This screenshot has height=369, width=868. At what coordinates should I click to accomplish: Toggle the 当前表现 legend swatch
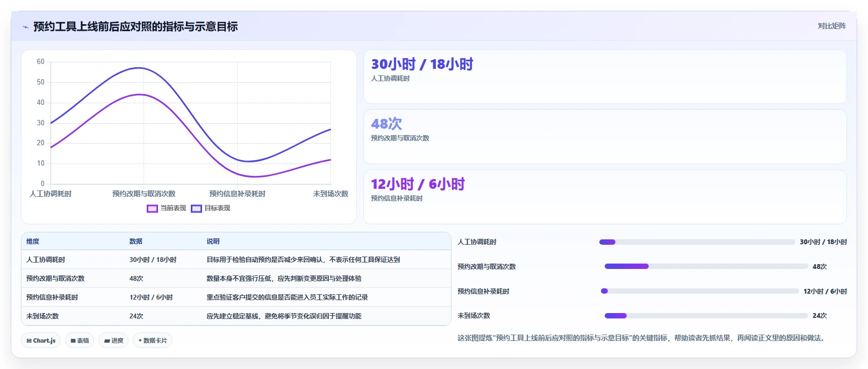[152, 208]
